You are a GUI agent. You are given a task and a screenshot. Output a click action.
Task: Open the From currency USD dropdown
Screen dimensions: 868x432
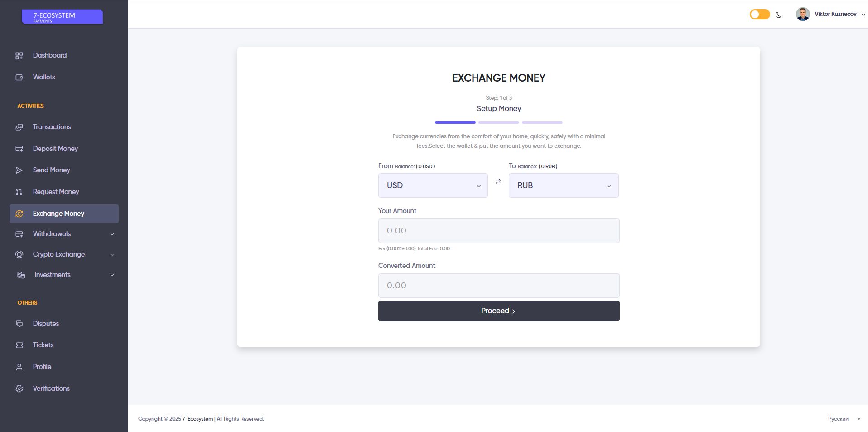(x=433, y=185)
